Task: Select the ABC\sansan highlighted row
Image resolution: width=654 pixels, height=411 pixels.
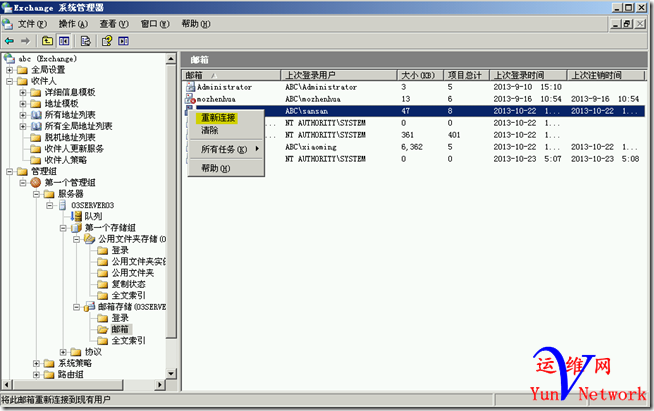Action: (x=415, y=111)
